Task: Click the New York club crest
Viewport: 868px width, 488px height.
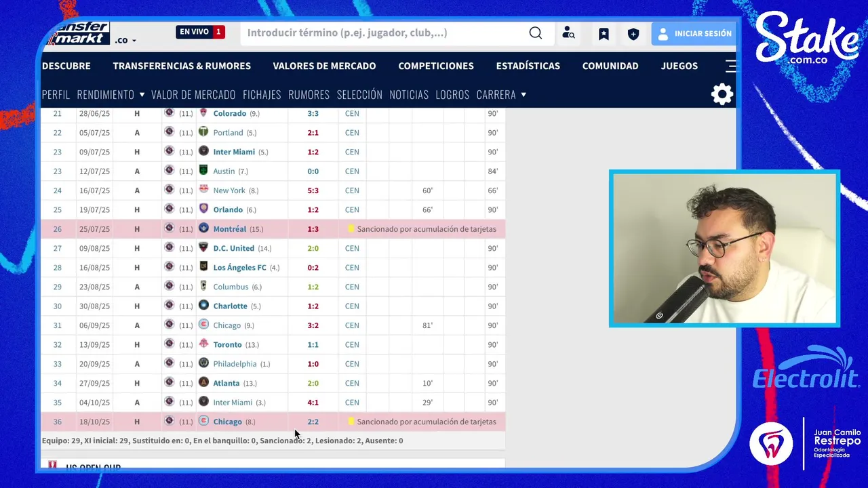Action: [x=203, y=190]
